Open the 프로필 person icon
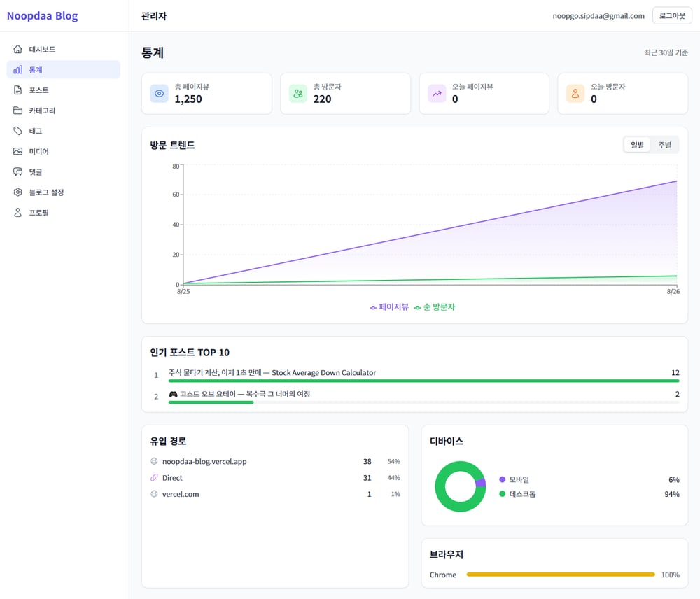 18,213
